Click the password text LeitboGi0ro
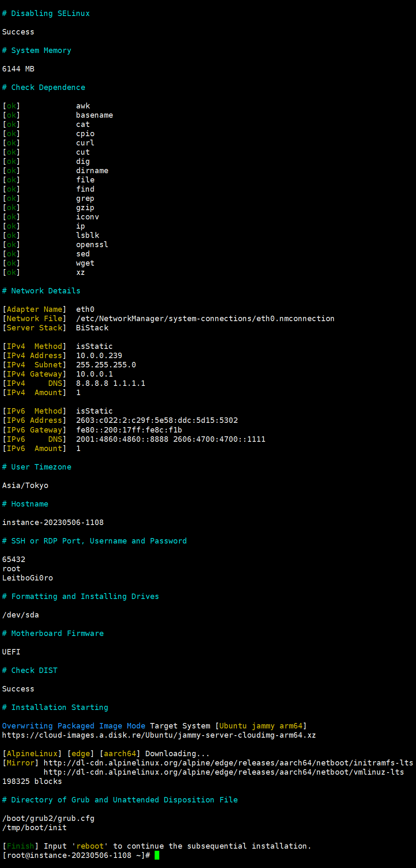 click(x=28, y=578)
